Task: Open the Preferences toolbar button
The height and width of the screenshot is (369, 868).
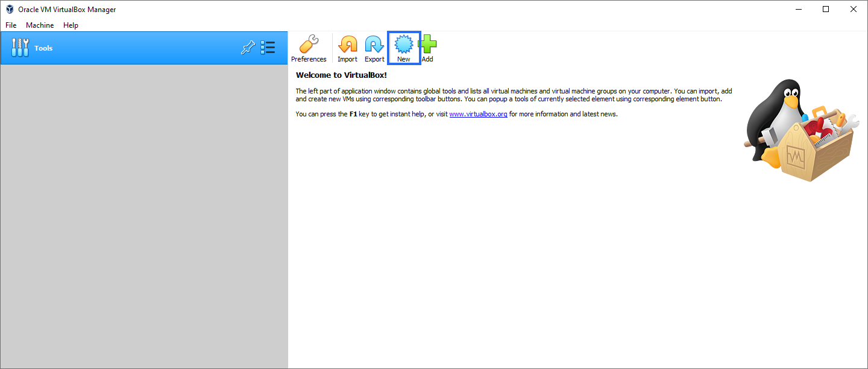Action: pos(309,48)
